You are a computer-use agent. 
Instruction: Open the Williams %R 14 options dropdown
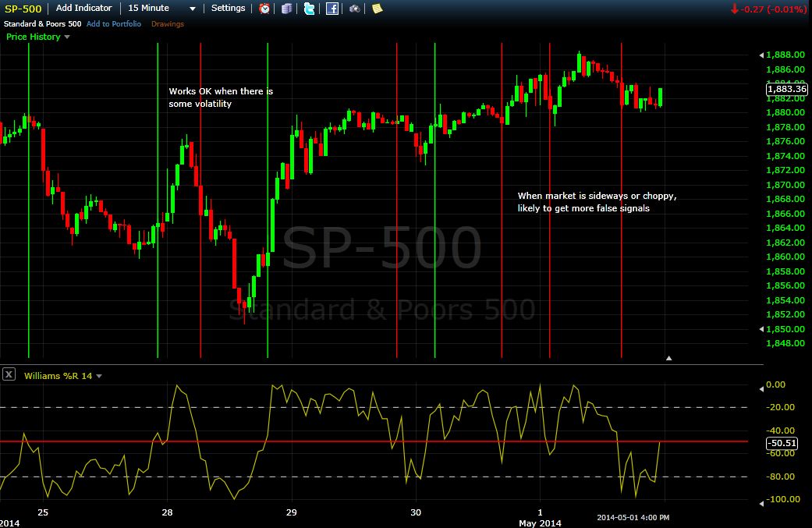pos(99,377)
